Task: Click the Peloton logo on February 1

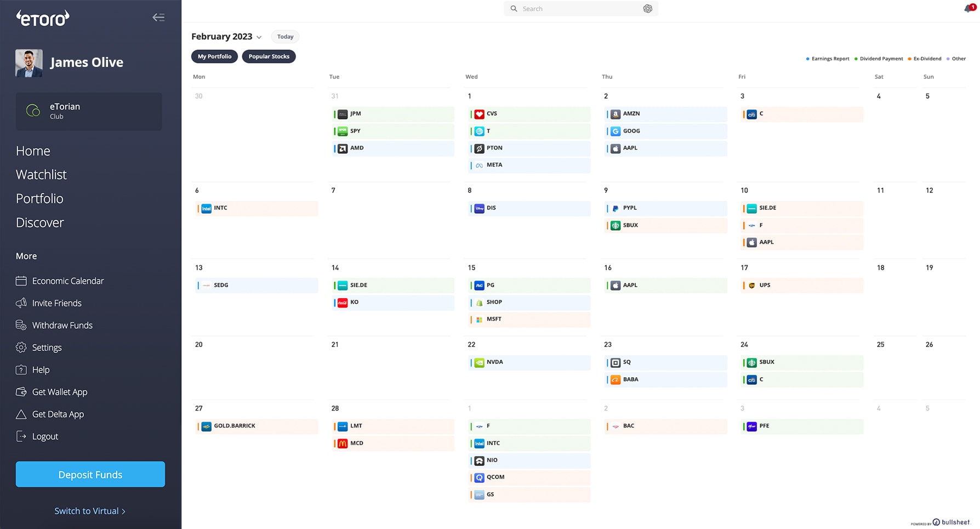Action: [x=479, y=148]
